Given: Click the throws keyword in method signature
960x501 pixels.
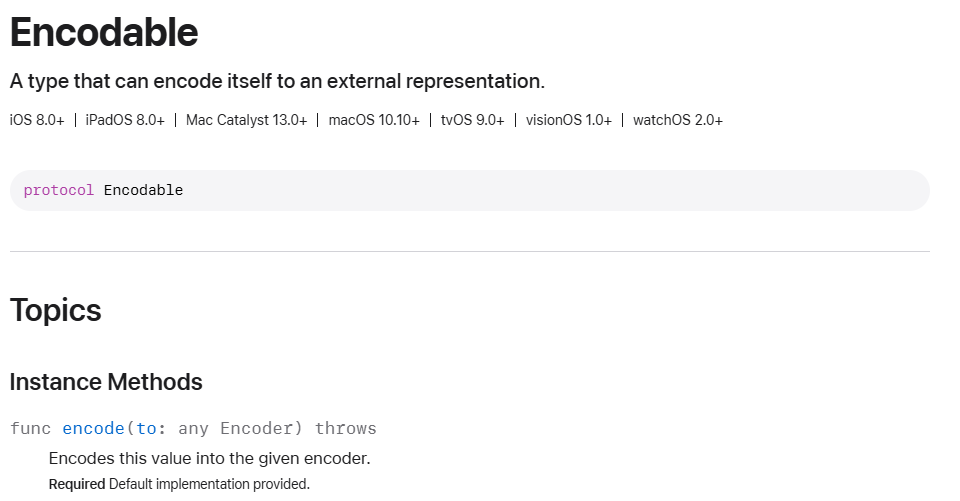Looking at the screenshot, I should [x=345, y=428].
